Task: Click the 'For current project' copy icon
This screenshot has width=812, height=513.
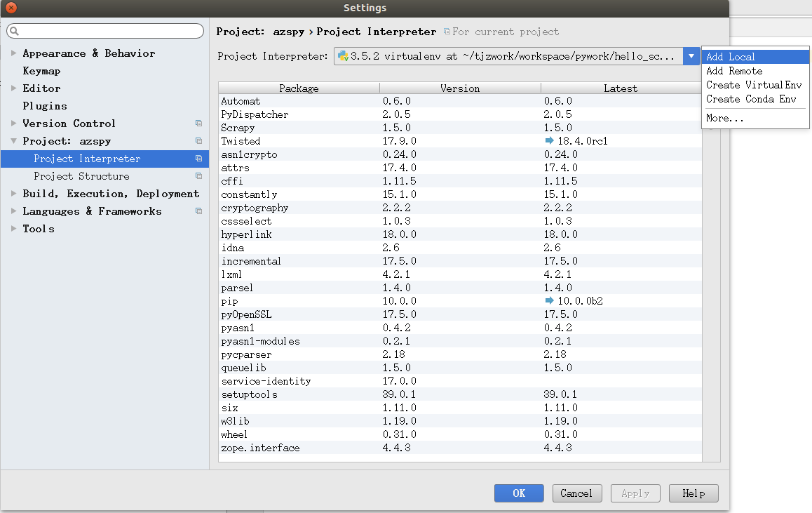Action: pyautogui.click(x=447, y=32)
